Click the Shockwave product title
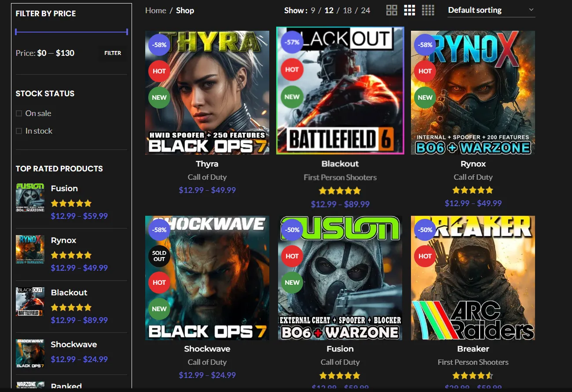 207,348
